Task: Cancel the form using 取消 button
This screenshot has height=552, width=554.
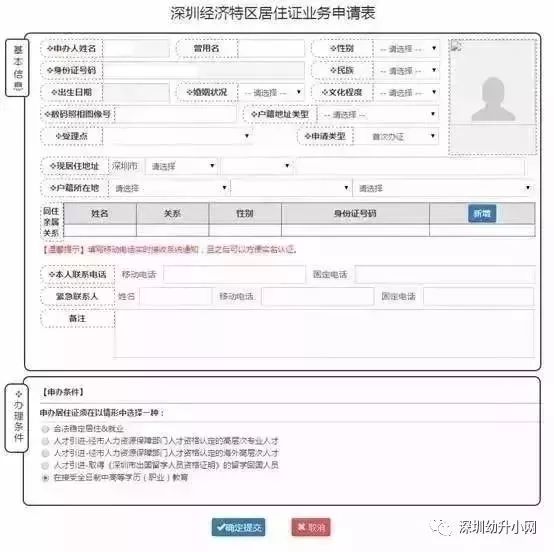Action: coord(311,527)
